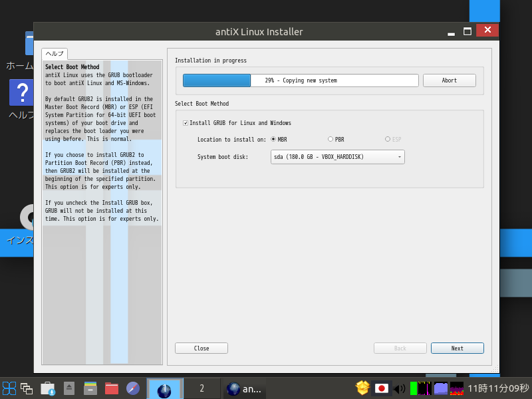Click the antiX Linux Installer title bar

click(x=259, y=31)
